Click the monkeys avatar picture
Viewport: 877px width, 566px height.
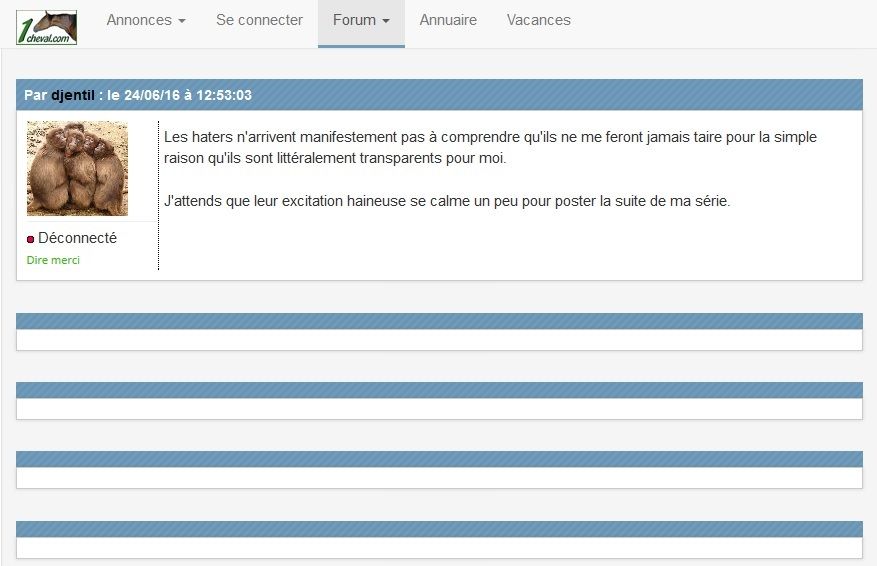(77, 168)
